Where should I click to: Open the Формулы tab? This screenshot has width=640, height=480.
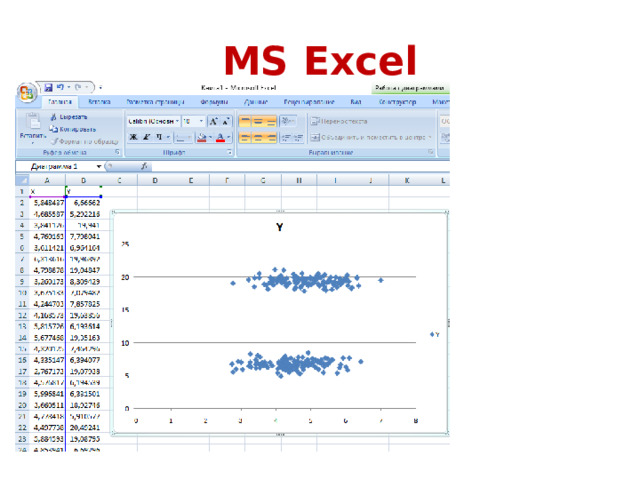214,102
